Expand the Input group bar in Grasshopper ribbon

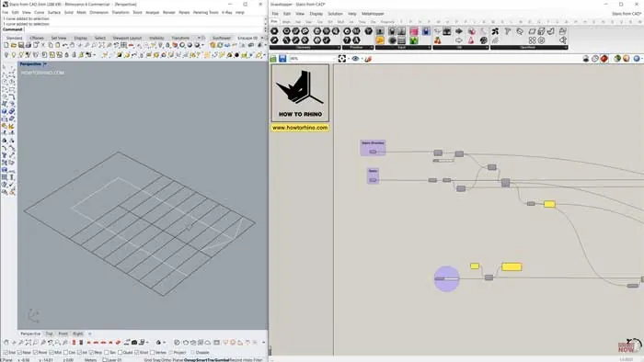click(403, 48)
